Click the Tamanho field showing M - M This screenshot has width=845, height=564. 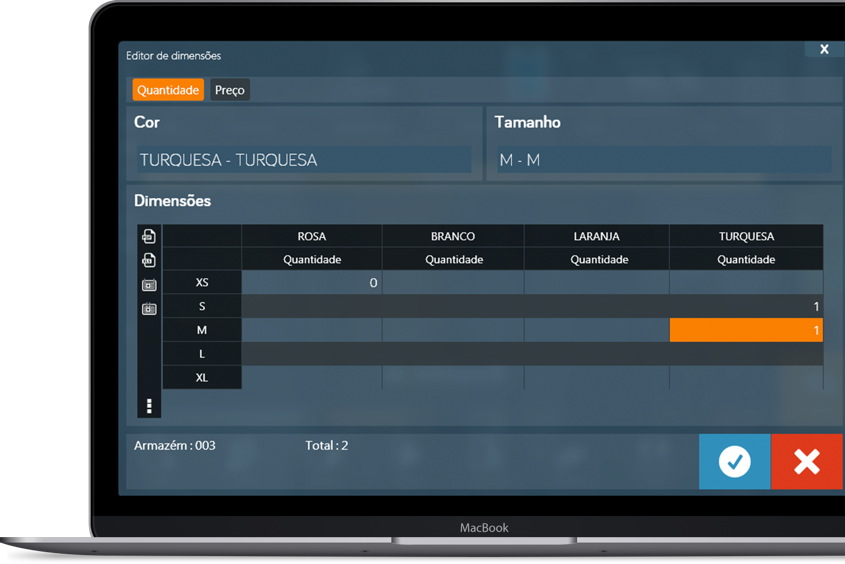(663, 160)
